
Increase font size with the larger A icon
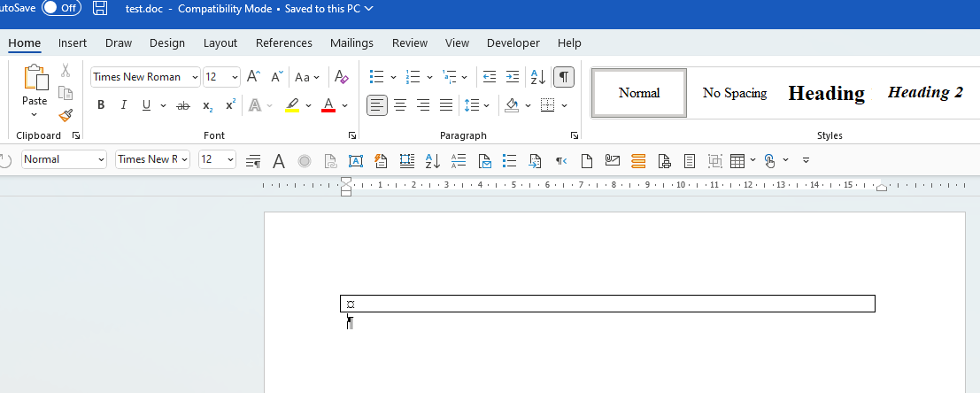pos(253,77)
